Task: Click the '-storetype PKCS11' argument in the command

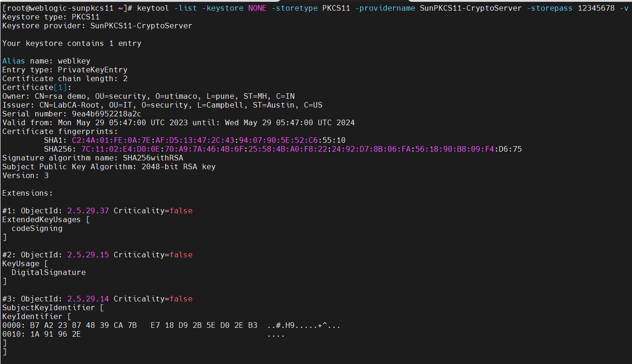Action: [310, 8]
